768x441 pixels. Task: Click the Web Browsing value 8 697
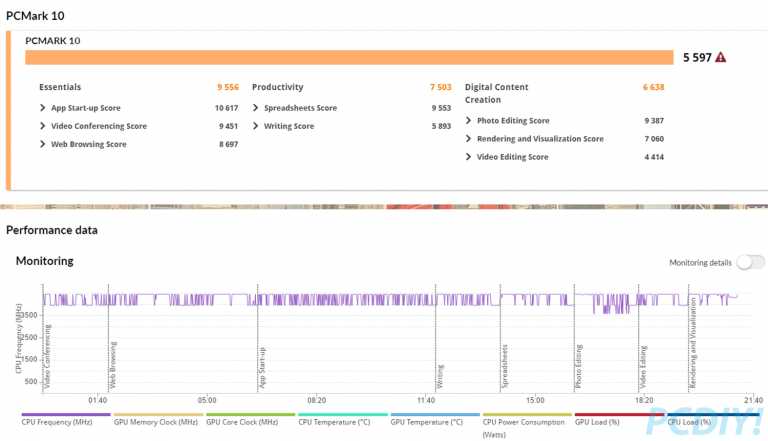pyautogui.click(x=228, y=144)
